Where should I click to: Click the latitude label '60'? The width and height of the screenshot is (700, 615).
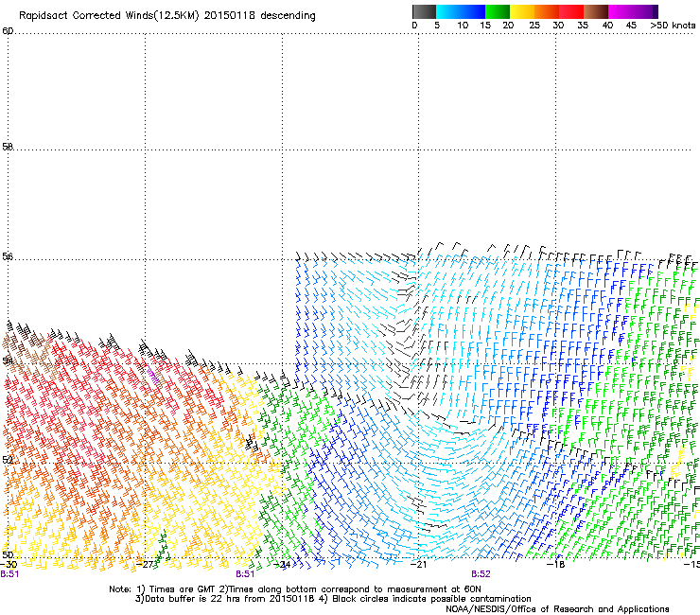(x=8, y=31)
